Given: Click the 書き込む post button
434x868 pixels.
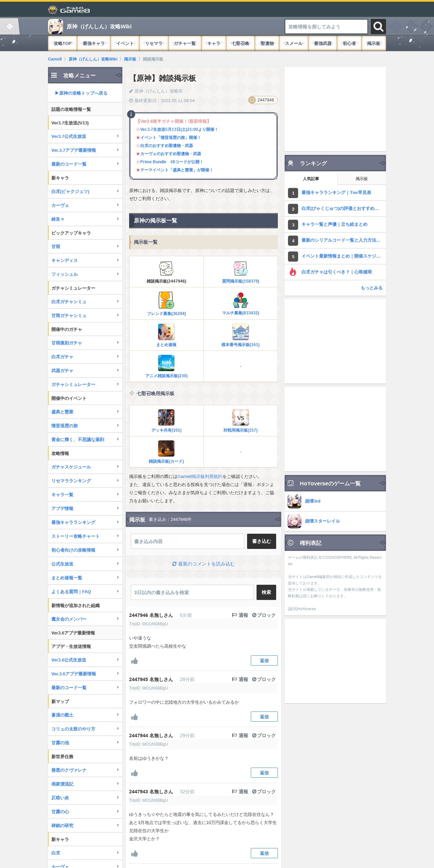Looking at the screenshot, I should pyautogui.click(x=261, y=541).
